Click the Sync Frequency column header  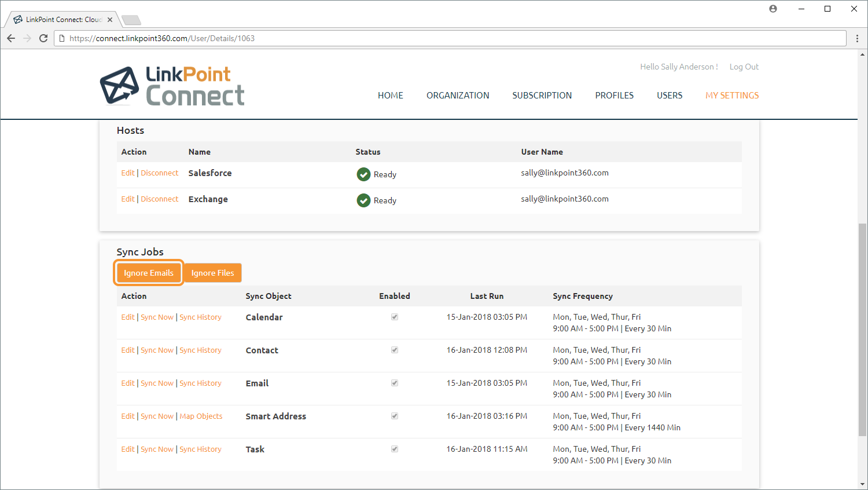[x=583, y=296]
